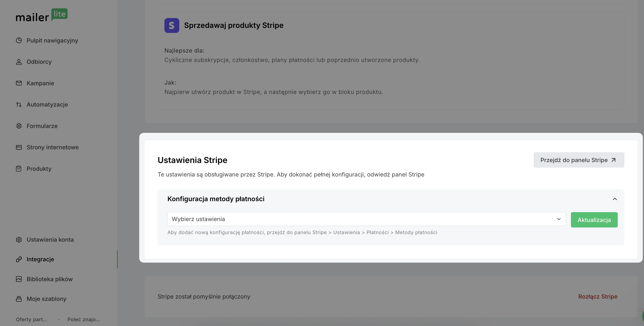The height and width of the screenshot is (326, 644).
Task: Click the Odbiorcy person icon
Action: [19, 62]
